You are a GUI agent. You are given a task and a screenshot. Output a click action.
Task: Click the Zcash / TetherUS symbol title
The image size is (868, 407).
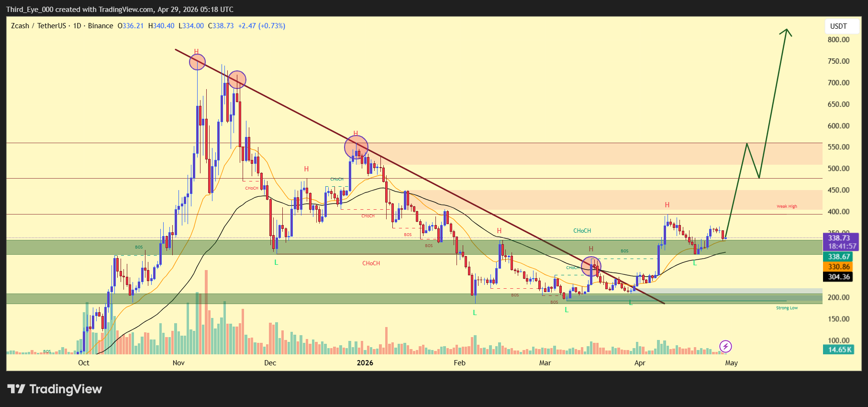(x=38, y=26)
